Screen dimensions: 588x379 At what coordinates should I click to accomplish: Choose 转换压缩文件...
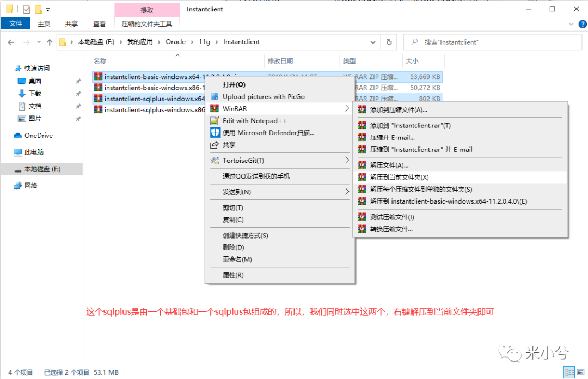[460, 229]
